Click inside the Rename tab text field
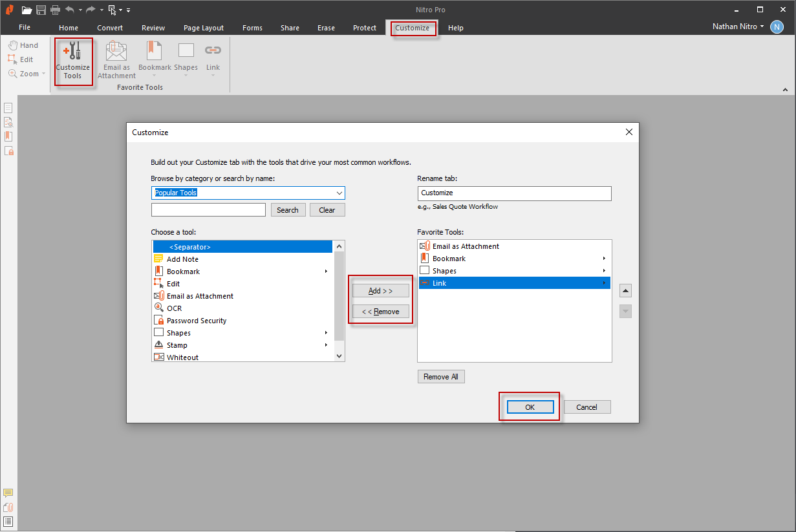Image resolution: width=796 pixels, height=532 pixels. (x=514, y=193)
